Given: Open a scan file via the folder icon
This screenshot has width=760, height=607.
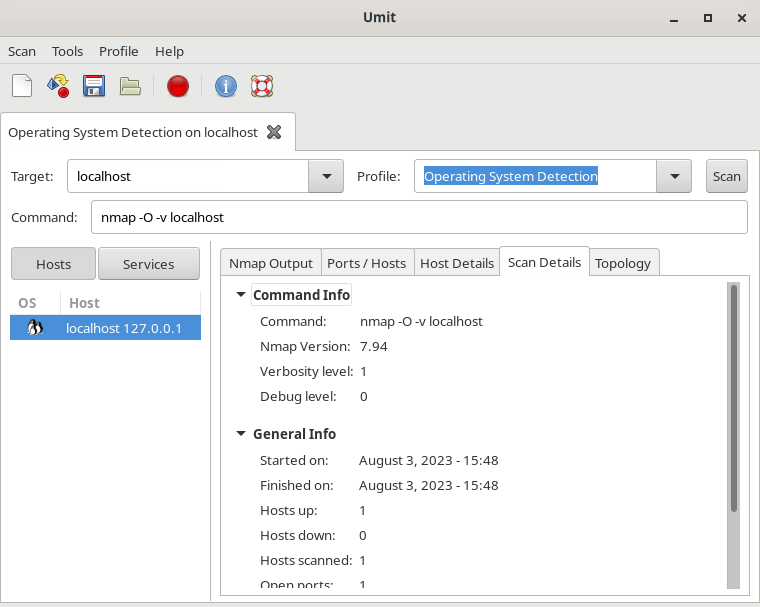Looking at the screenshot, I should click(x=130, y=86).
